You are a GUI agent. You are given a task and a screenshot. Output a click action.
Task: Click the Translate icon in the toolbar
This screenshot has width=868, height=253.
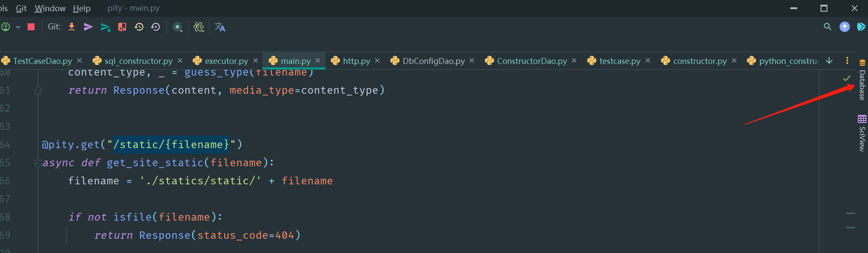click(220, 27)
